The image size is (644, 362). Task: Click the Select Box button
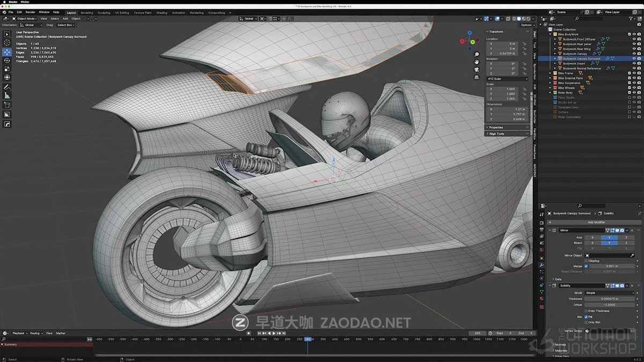[x=64, y=24]
